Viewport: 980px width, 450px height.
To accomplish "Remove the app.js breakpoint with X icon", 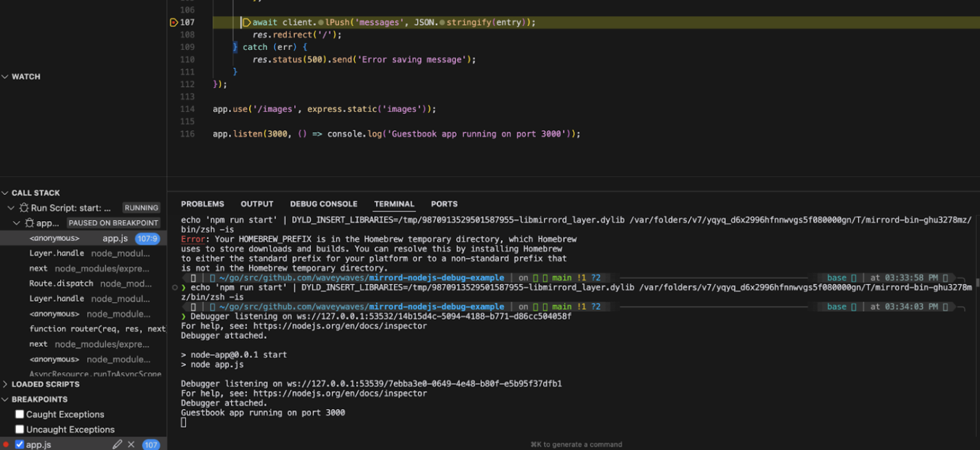I will click(x=131, y=444).
